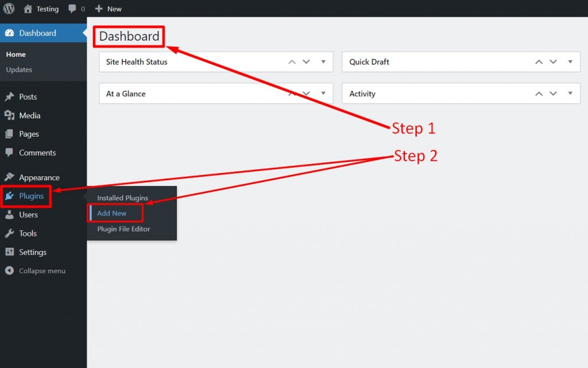The height and width of the screenshot is (368, 588).
Task: Move Quick Draft widget down
Action: click(553, 62)
